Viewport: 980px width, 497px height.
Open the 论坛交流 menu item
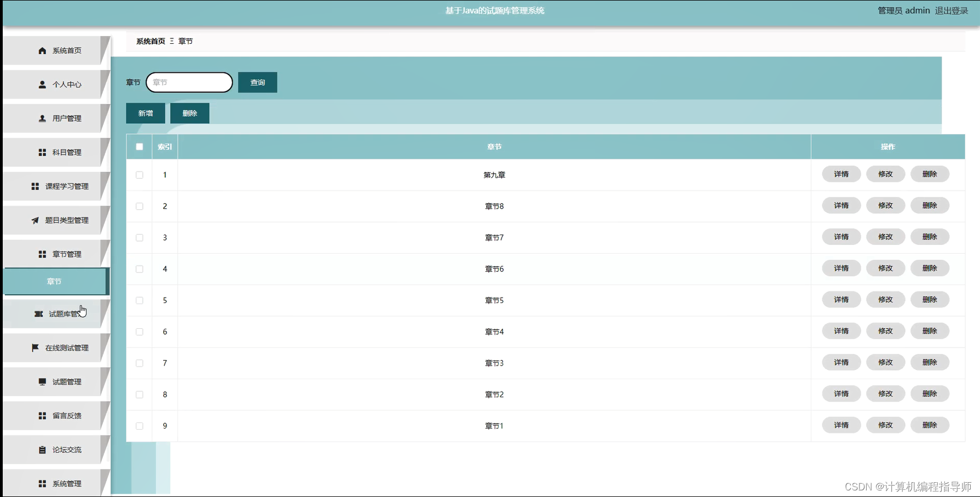(x=56, y=450)
